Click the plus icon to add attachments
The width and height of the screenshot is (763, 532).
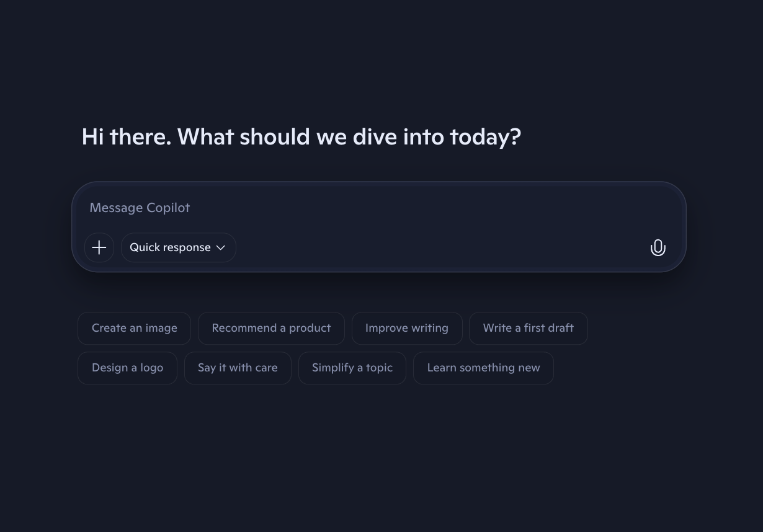tap(99, 247)
